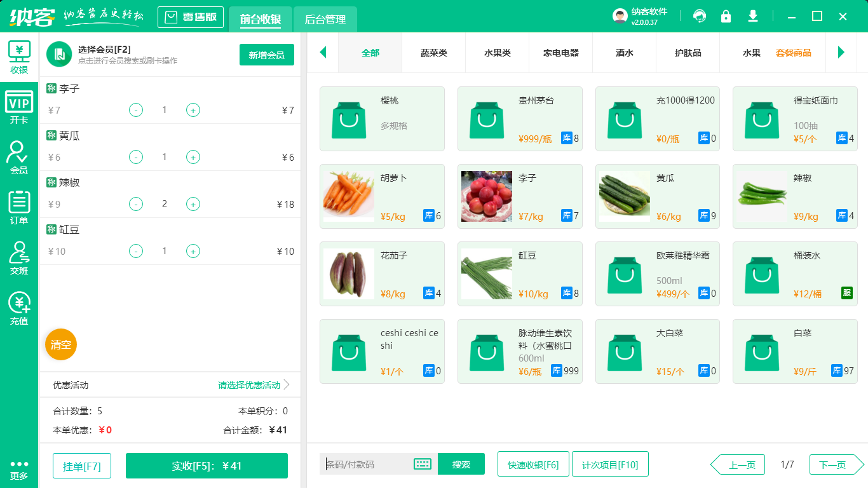The image size is (868, 488).
Task: Switch to the 后台管理 tab
Action: pos(324,20)
